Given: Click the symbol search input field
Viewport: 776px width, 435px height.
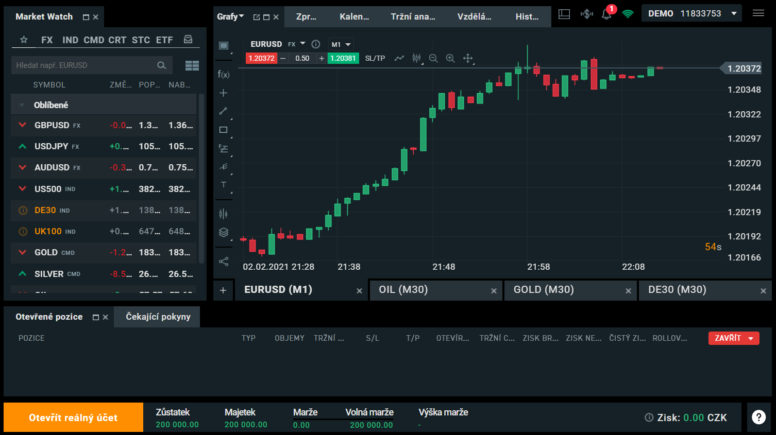Looking at the screenshot, I should (85, 65).
